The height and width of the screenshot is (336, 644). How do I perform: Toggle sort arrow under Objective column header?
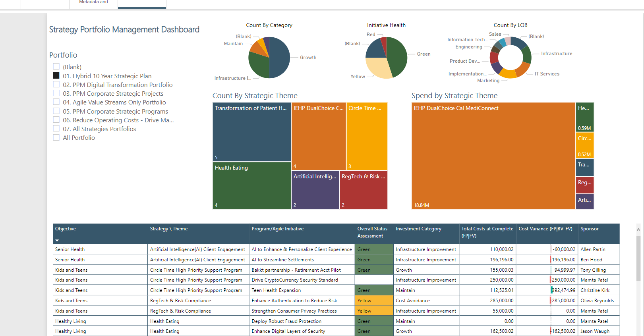tap(57, 240)
